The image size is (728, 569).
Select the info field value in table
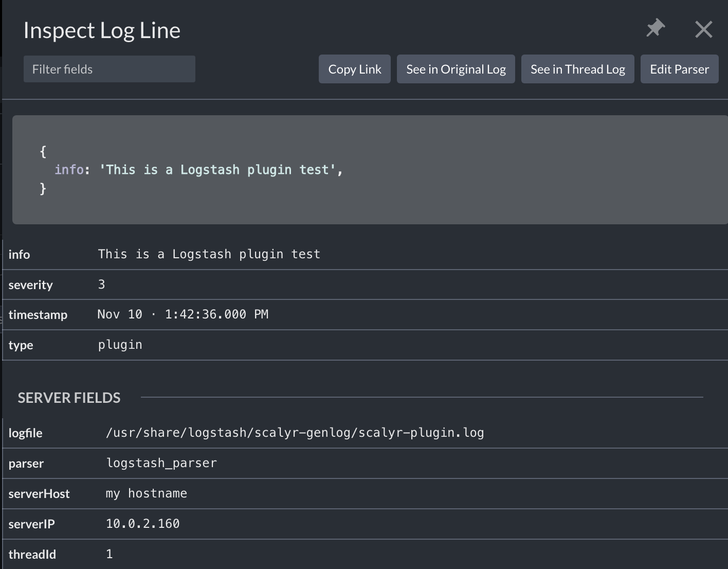(209, 254)
